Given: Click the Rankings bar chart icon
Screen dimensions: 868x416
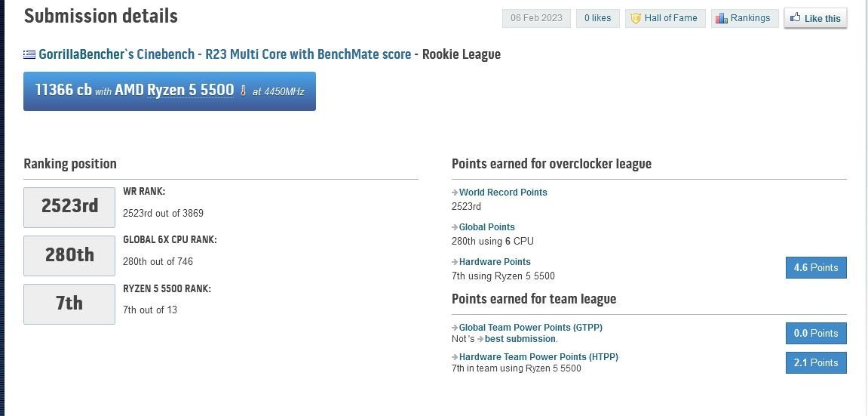Looking at the screenshot, I should pyautogui.click(x=721, y=18).
